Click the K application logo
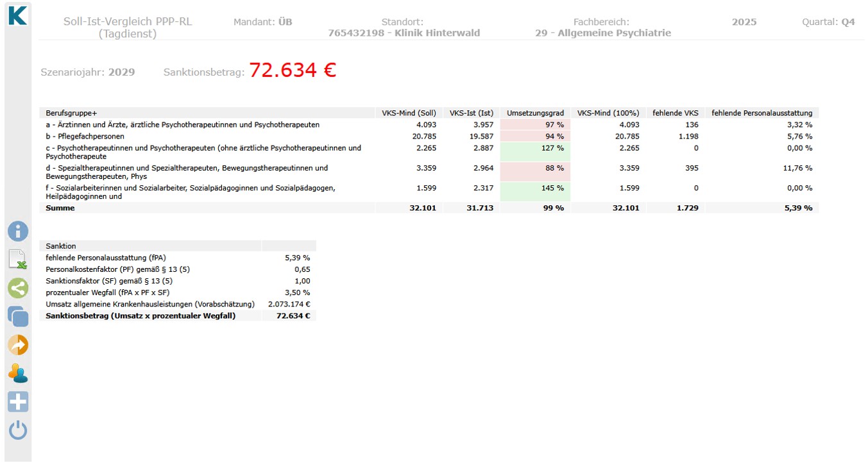Image resolution: width=868 pixels, height=463 pixels. coord(18,15)
